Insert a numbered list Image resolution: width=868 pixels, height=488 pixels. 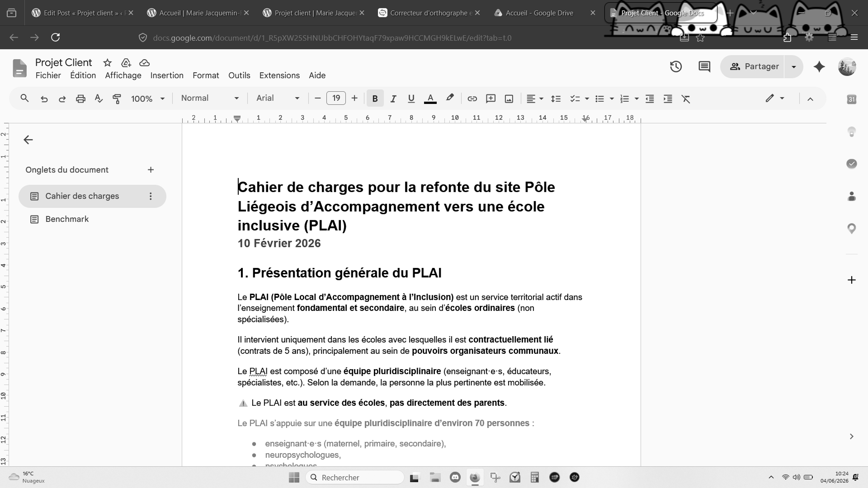(624, 99)
